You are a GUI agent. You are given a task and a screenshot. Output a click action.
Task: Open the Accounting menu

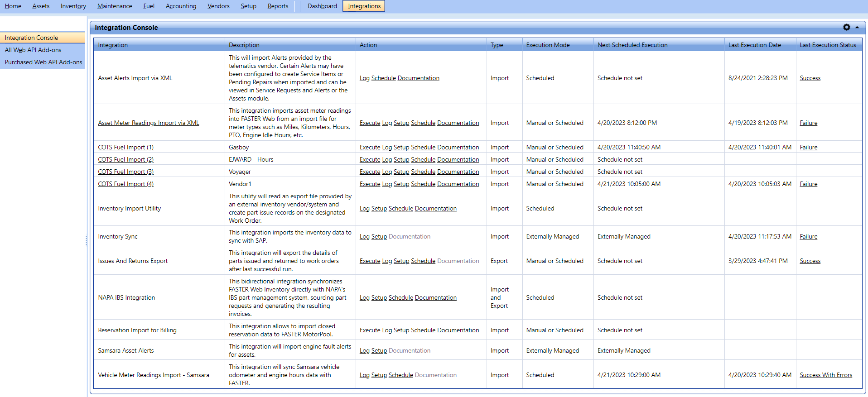pos(181,6)
